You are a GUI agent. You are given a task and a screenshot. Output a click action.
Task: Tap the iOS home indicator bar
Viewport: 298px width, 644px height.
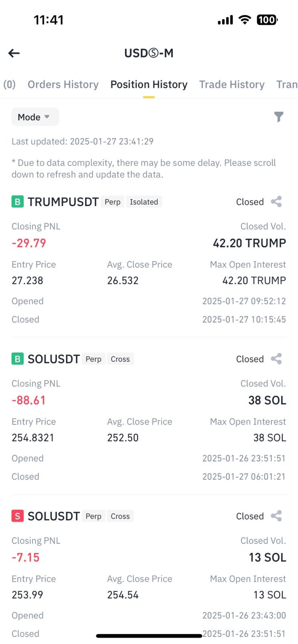pos(149,636)
